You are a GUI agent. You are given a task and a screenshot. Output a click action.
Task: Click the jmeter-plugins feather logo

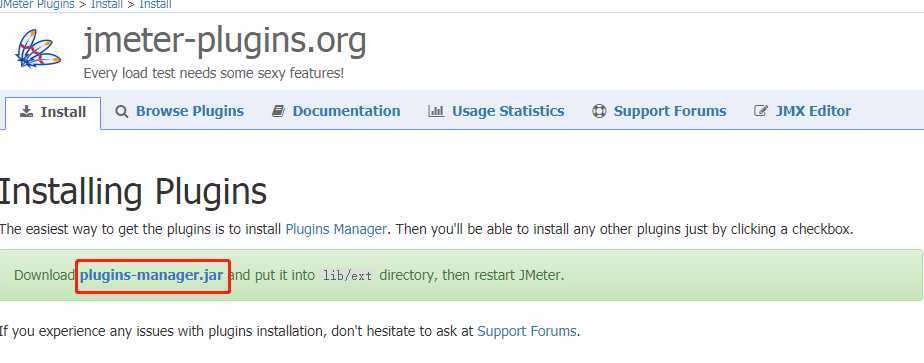click(38, 48)
